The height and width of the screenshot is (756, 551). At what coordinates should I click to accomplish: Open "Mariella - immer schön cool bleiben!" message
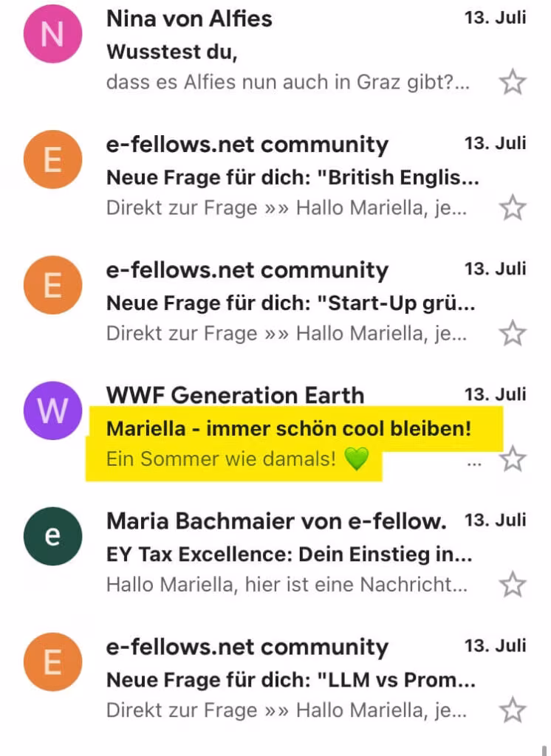[x=288, y=428]
